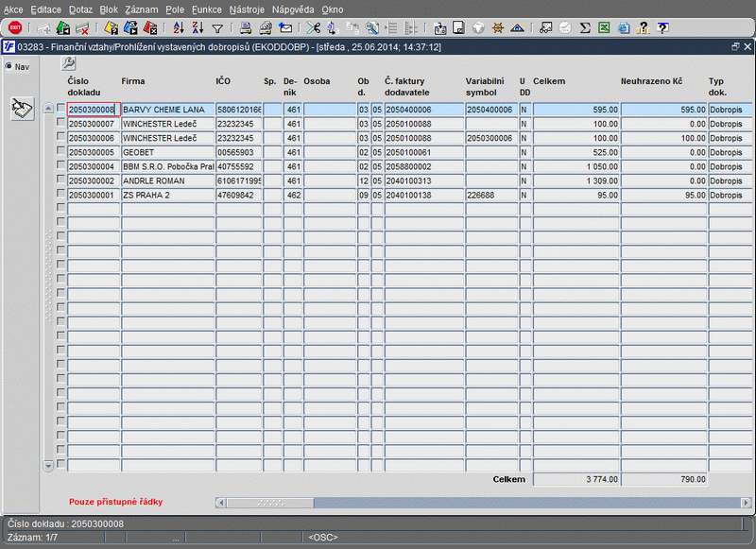
Task: Click the red Pouze přístupné řádky label
Action: point(115,502)
